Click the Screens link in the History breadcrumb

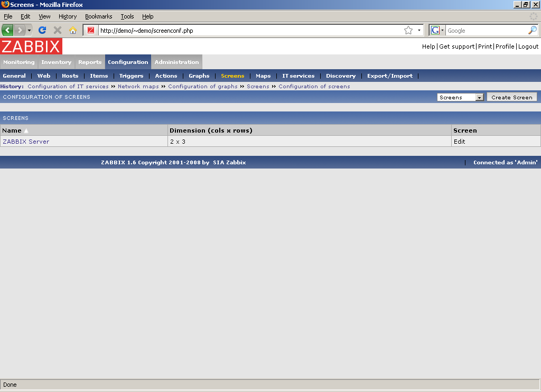click(x=258, y=86)
